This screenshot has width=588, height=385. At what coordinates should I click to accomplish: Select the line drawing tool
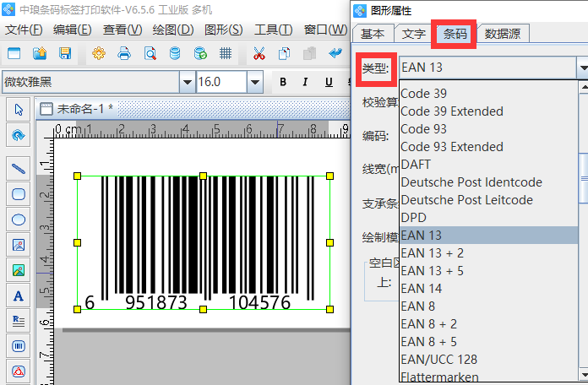[x=19, y=169]
